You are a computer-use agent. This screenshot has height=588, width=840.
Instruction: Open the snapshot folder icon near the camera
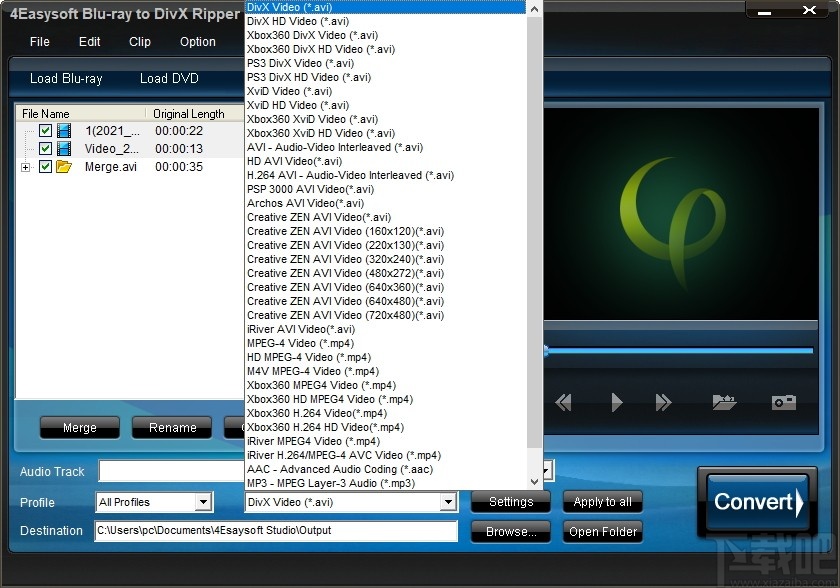pos(725,402)
